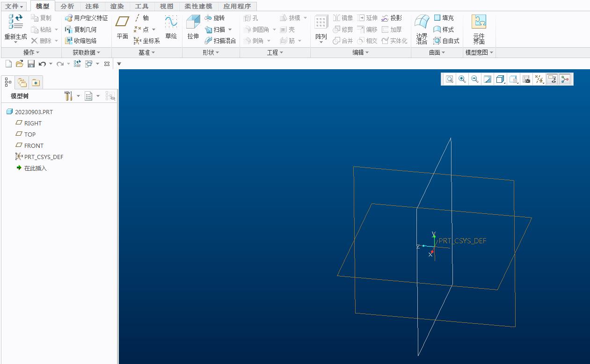590x364 pixels.
Task: Switch to the Folder Browser navigator tab
Action: (x=22, y=83)
